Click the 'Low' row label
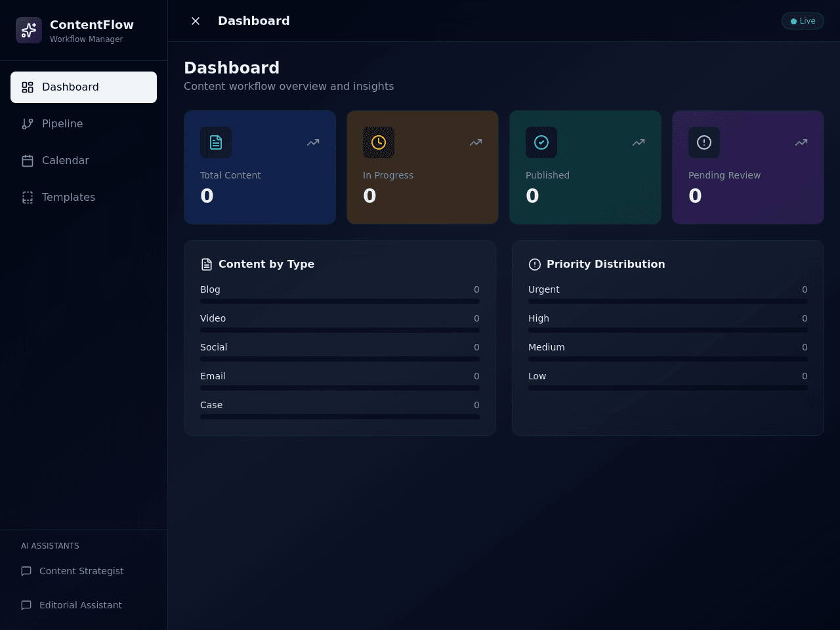Screen dimensions: 840x630 tap(537, 376)
